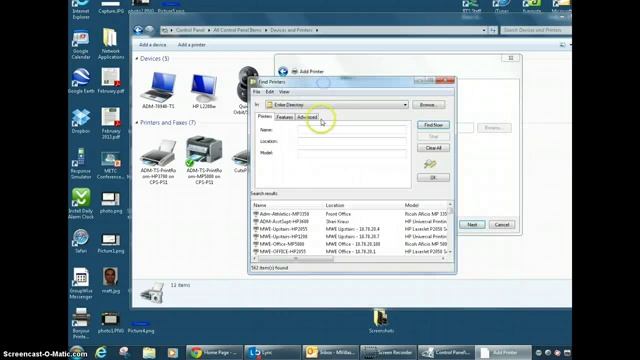The image size is (640, 360).
Task: Open the February.pdf desktop file
Action: (111, 81)
